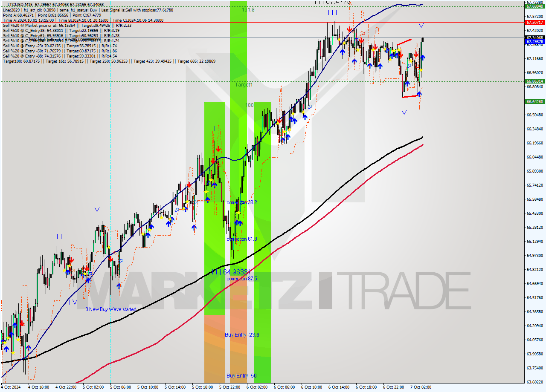Click the 66.50480 price axis value
This screenshot has height=392, width=546.
pyautogui.click(x=534, y=115)
